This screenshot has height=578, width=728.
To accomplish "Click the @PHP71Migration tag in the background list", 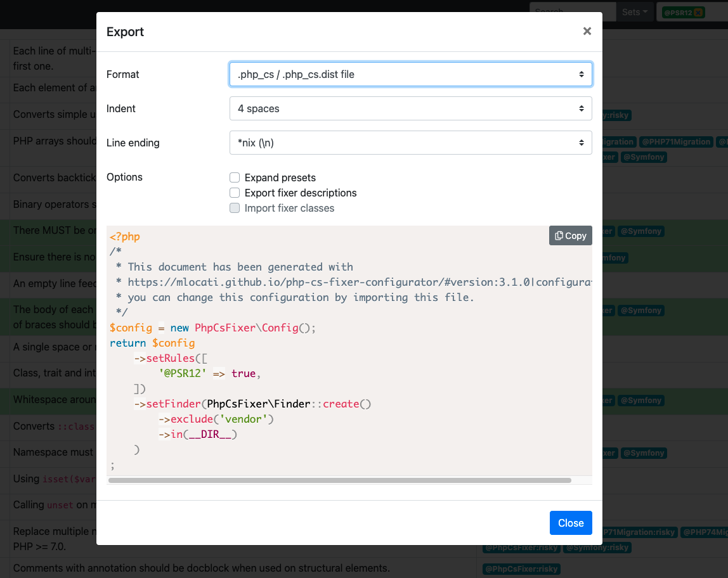I will tap(676, 142).
